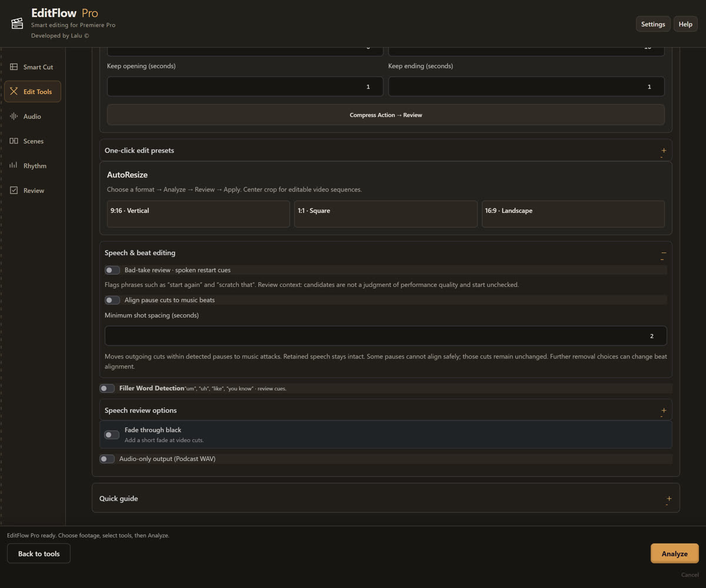Click the EditFlow clapperboard logo icon
Screen dimensions: 706x588
[17, 24]
